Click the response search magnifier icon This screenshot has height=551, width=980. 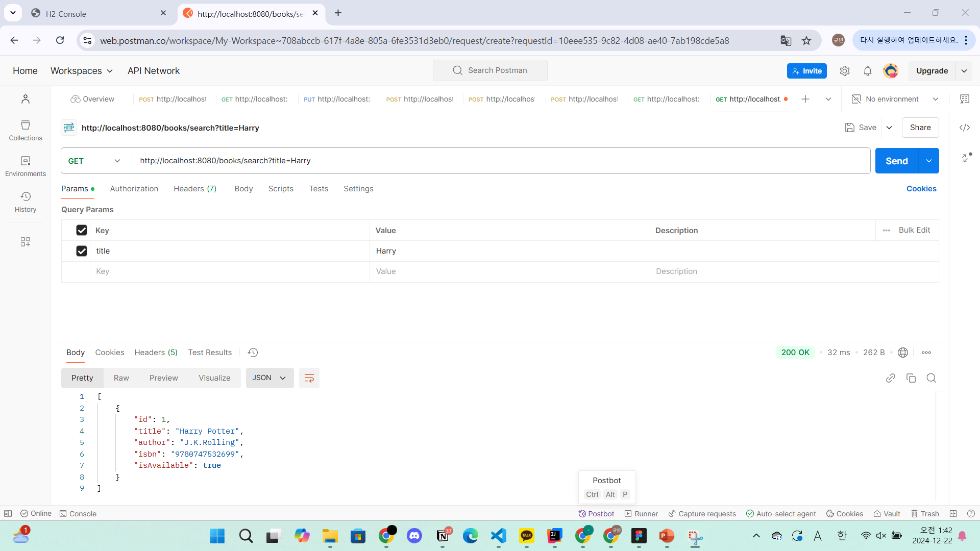click(x=931, y=378)
